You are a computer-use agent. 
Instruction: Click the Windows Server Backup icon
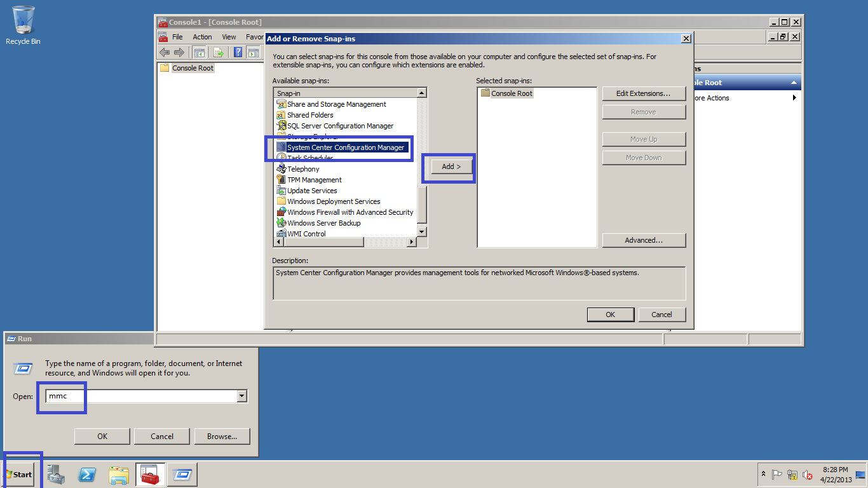coord(281,223)
